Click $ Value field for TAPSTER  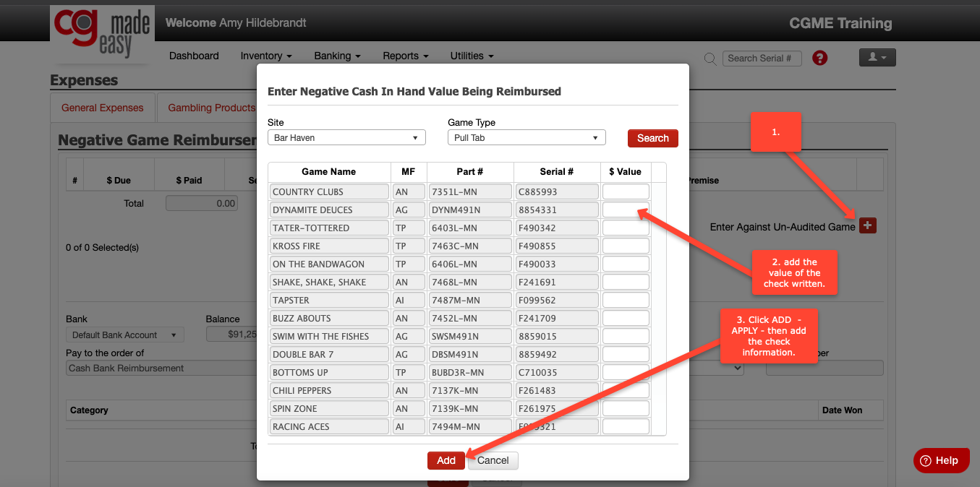[626, 300]
